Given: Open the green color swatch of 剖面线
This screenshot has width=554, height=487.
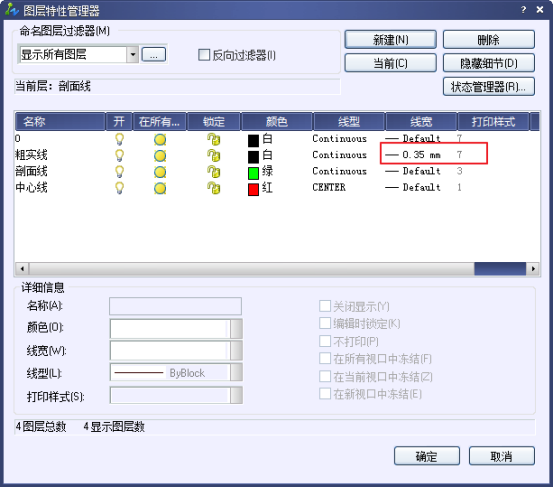Looking at the screenshot, I should (x=253, y=173).
